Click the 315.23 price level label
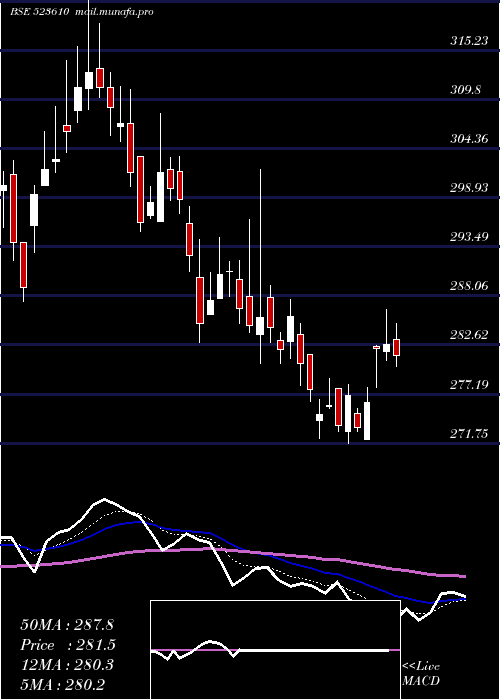The height and width of the screenshot is (700, 500). [x=469, y=41]
